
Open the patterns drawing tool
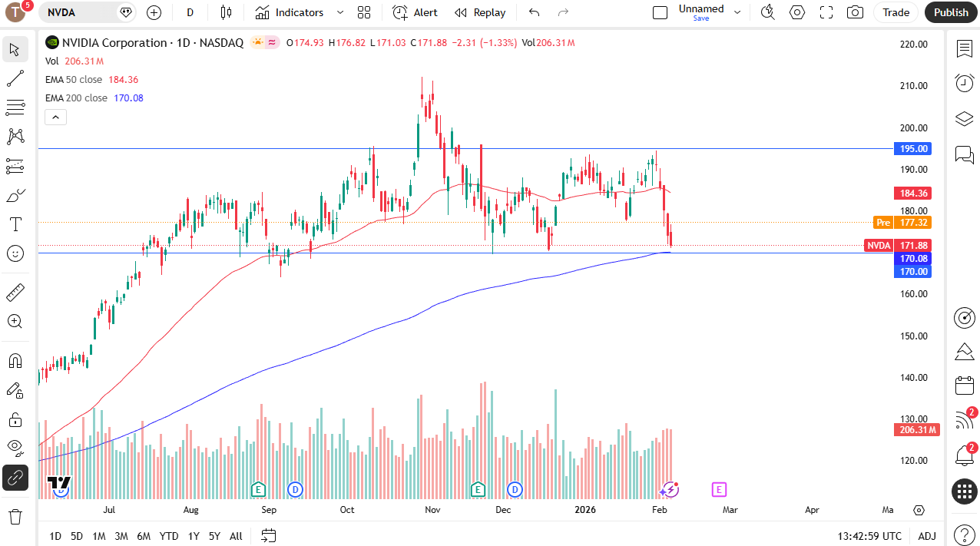point(15,137)
